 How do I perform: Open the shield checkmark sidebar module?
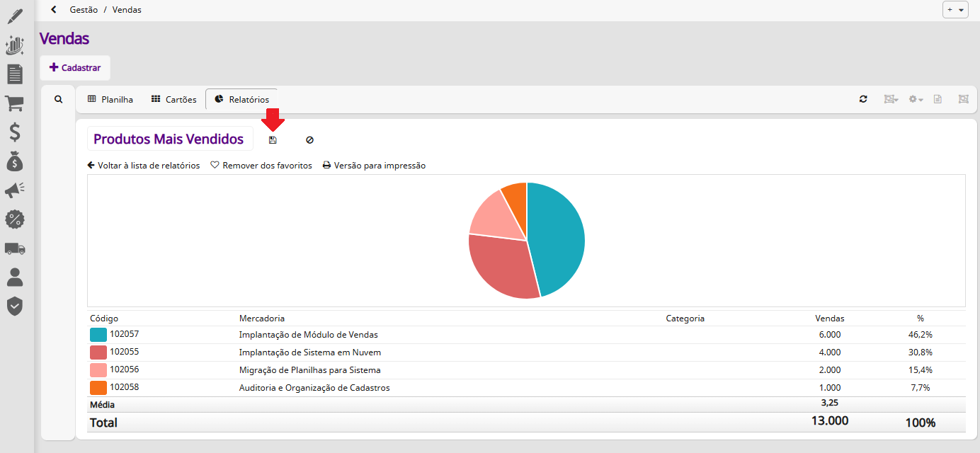pos(15,306)
